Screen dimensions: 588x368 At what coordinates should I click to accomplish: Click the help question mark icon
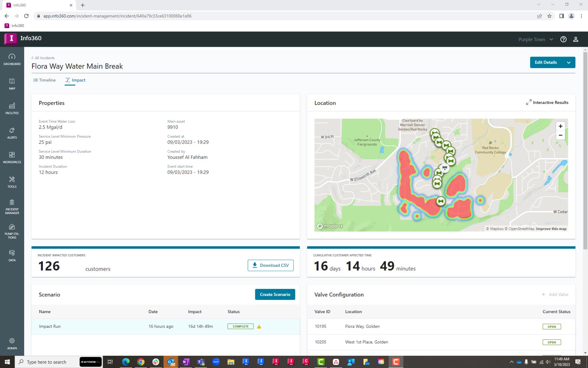point(563,39)
